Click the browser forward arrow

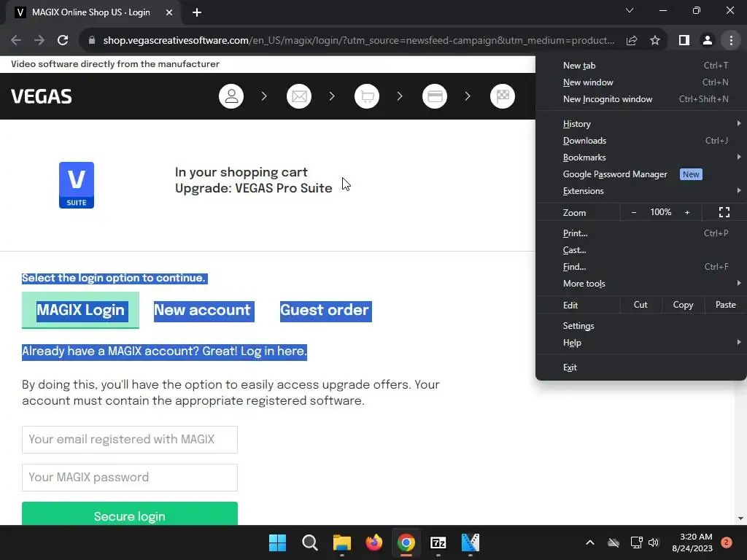coord(39,41)
